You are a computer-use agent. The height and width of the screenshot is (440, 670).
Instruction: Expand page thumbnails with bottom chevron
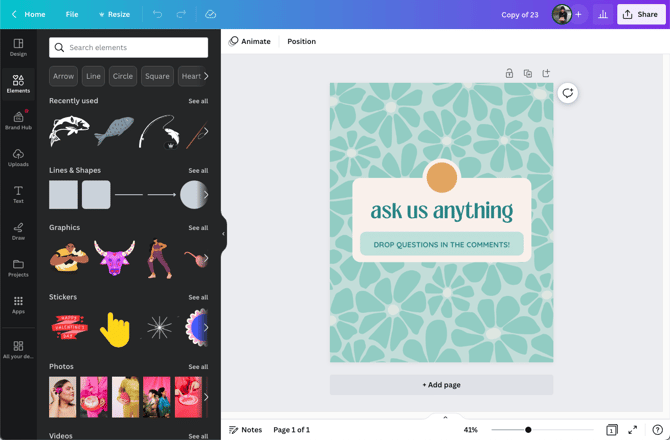click(x=445, y=417)
